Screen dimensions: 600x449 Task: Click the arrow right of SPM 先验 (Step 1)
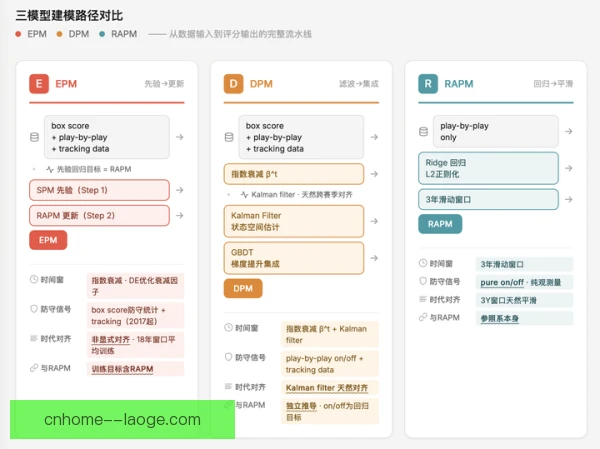pyautogui.click(x=179, y=190)
